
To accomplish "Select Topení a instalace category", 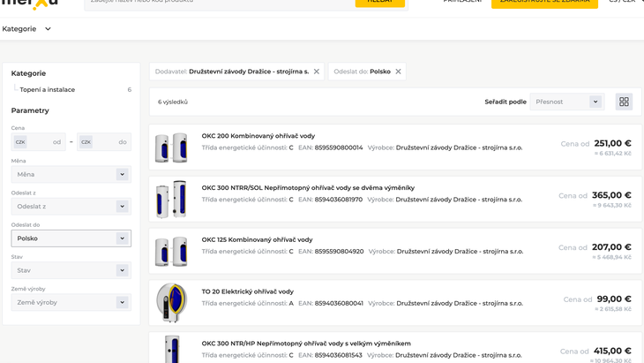I will pyautogui.click(x=48, y=89).
